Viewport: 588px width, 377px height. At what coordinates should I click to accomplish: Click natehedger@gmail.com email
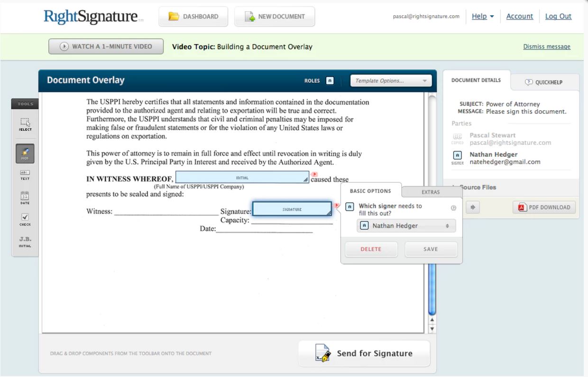505,162
